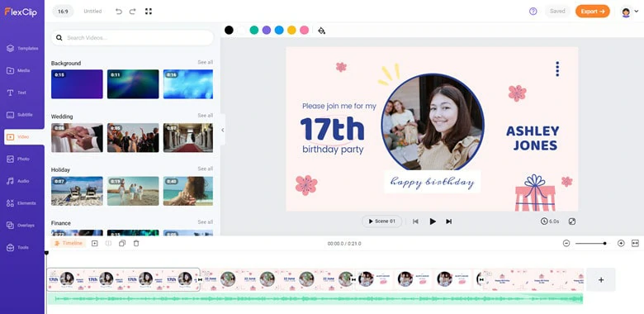644x314 pixels.
Task: Click the redo arrow icon
Action: click(132, 12)
